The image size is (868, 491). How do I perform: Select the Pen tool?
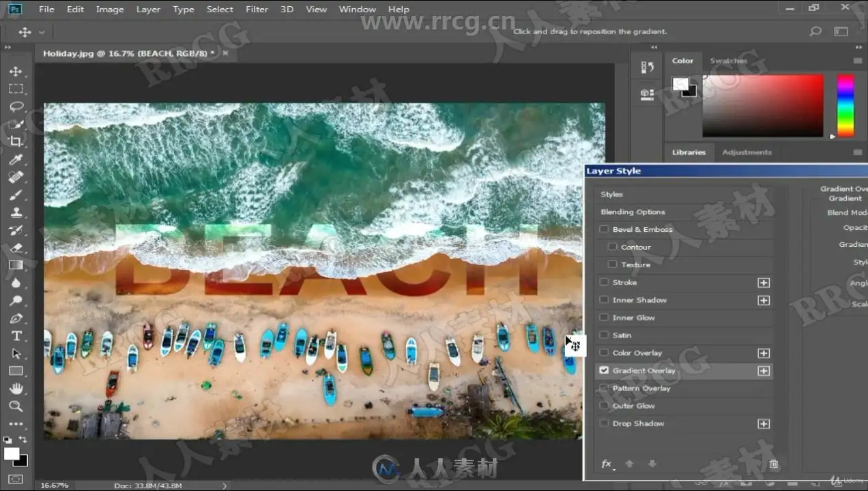coord(16,318)
